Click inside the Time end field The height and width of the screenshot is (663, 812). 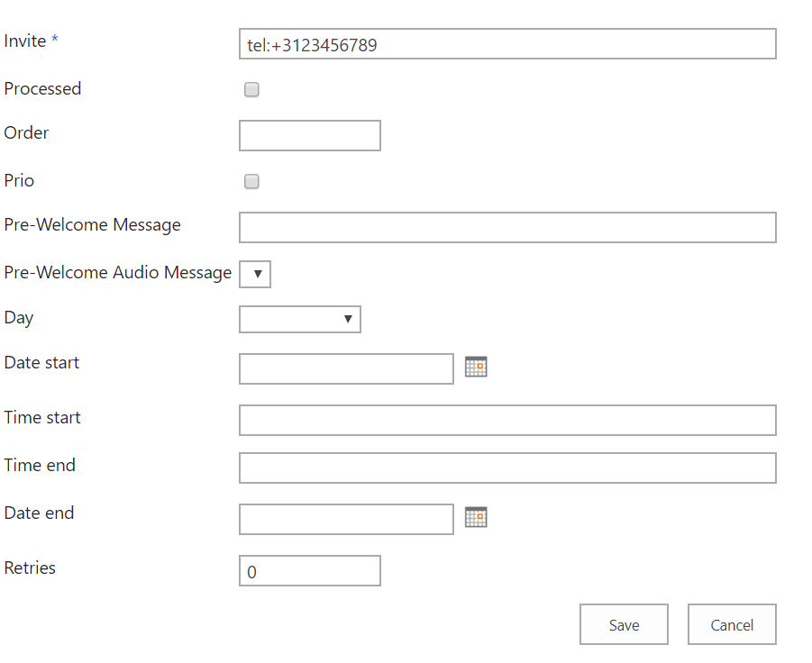(507, 468)
